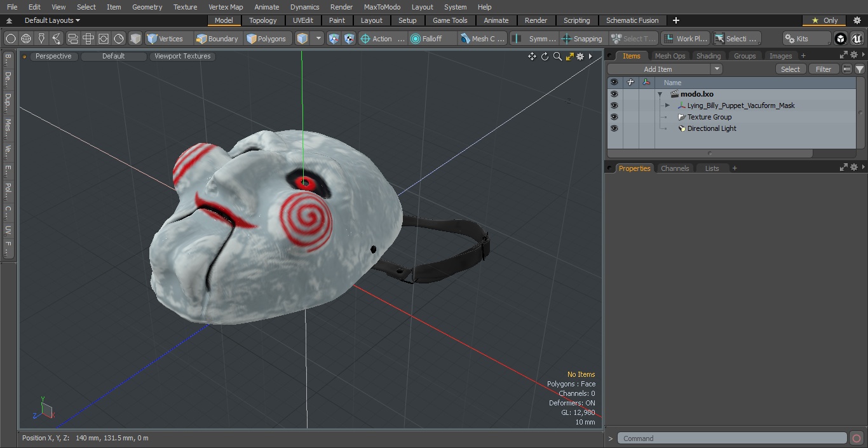The width and height of the screenshot is (868, 448).
Task: Open the Mesh Constraint menu
Action: [x=483, y=39]
